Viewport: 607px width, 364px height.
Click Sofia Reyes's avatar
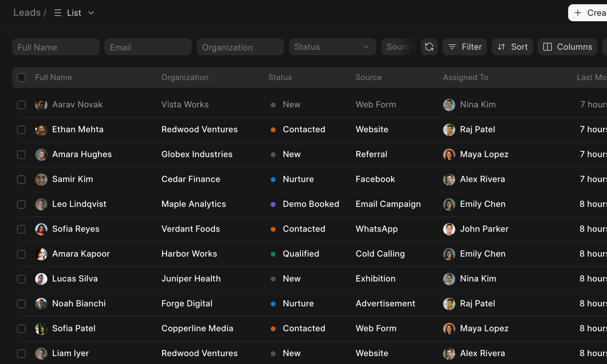(41, 229)
